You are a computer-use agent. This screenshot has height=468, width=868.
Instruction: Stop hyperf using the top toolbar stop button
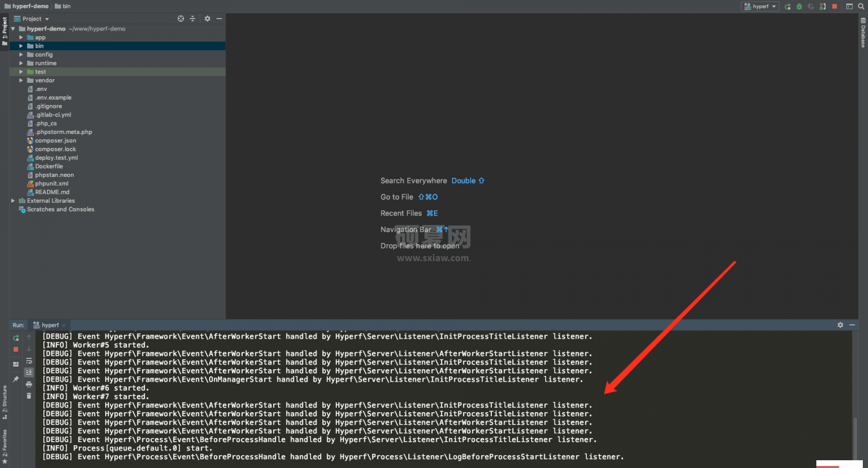click(x=834, y=6)
